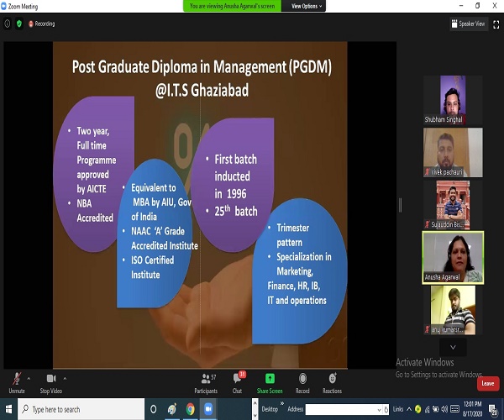Open Participants panel
Viewport: 504px width, 420px height.
point(206,383)
